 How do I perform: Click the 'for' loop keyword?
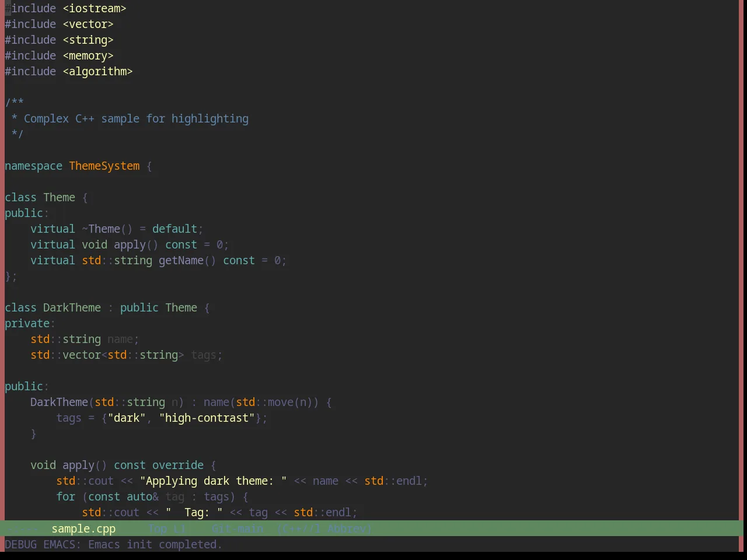point(65,496)
